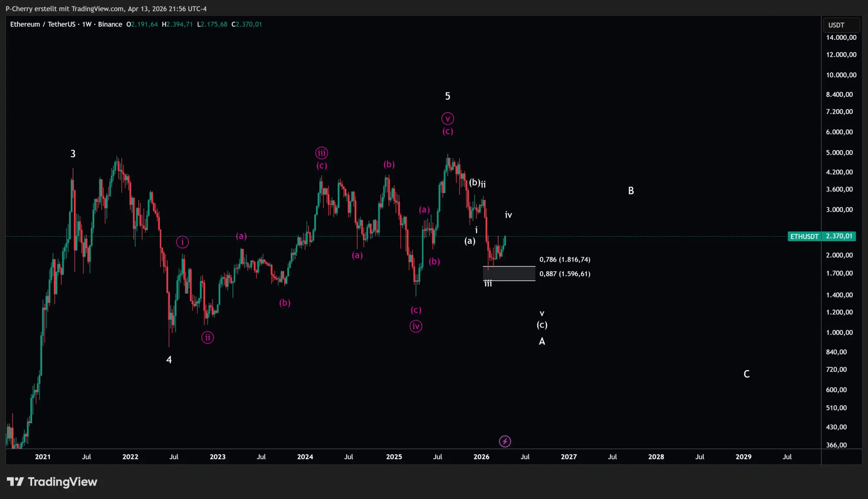
Task: Select the circled (ii) marker above the 4 label
Action: 207,337
